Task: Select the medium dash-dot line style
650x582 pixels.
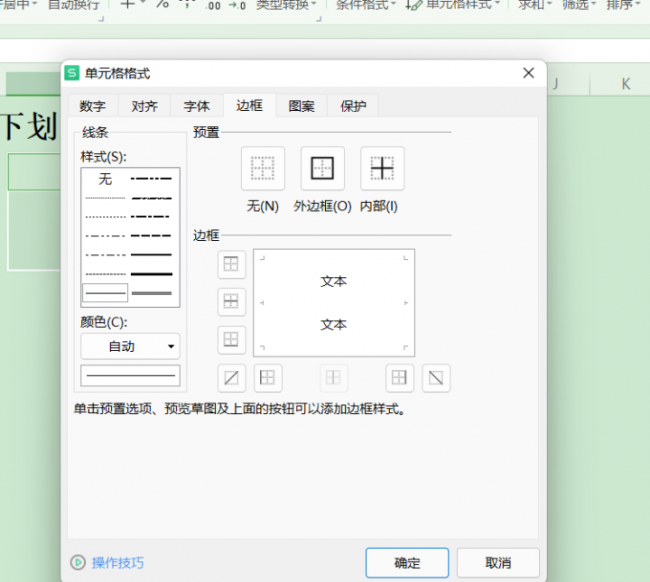Action: click(x=151, y=216)
